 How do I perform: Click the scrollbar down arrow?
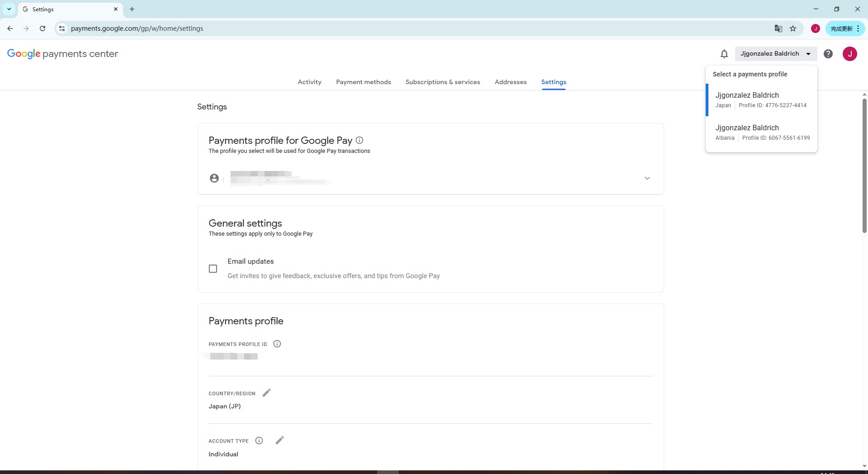tap(864, 466)
